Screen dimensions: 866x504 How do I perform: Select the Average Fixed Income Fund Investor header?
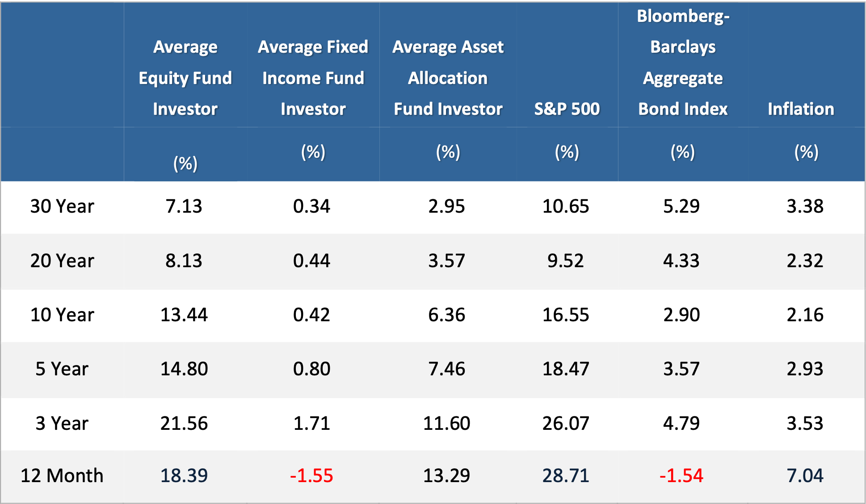[x=313, y=78]
